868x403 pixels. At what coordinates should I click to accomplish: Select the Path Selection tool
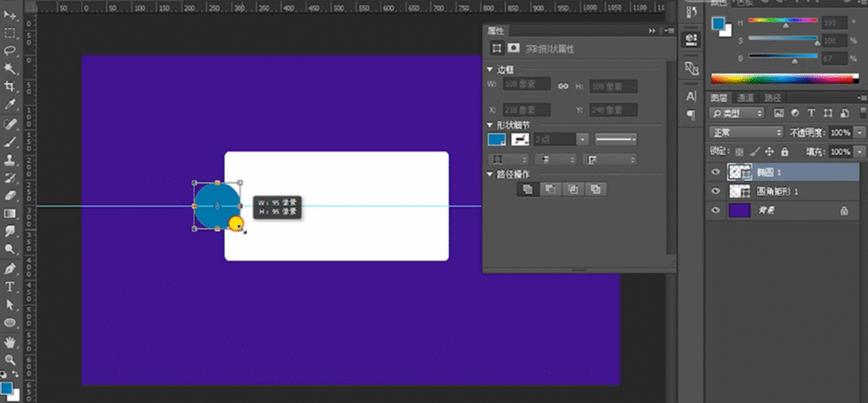click(x=10, y=305)
